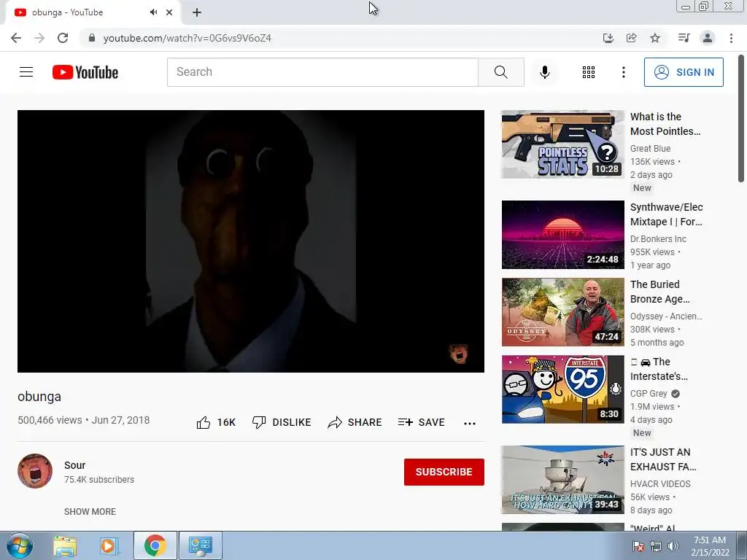
Task: Go back with the browser back arrow
Action: 16,38
